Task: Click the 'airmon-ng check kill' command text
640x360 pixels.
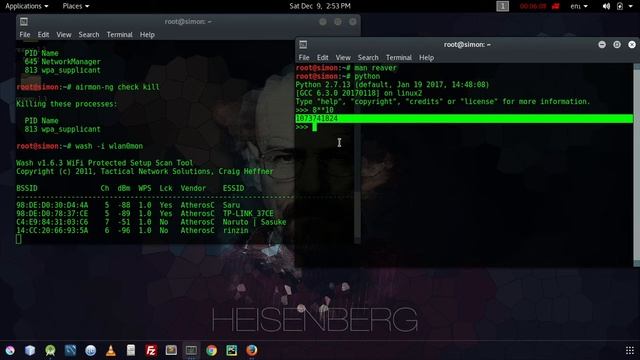Action: (117, 87)
